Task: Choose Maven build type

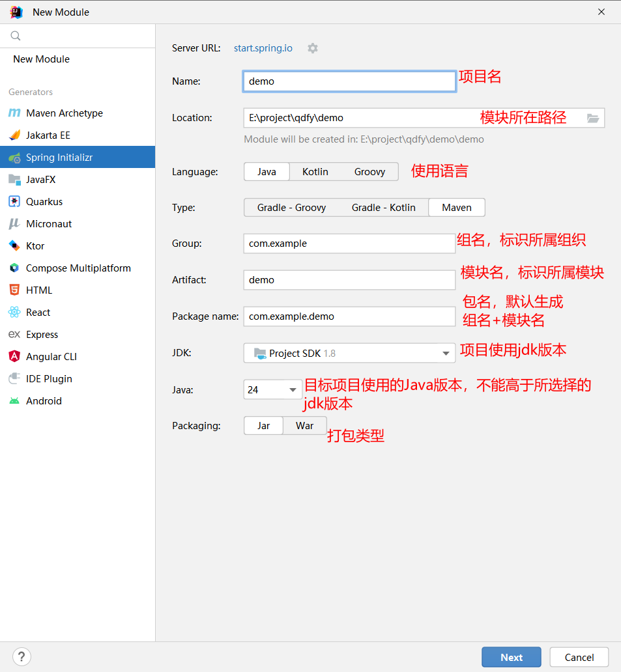Action: tap(457, 208)
